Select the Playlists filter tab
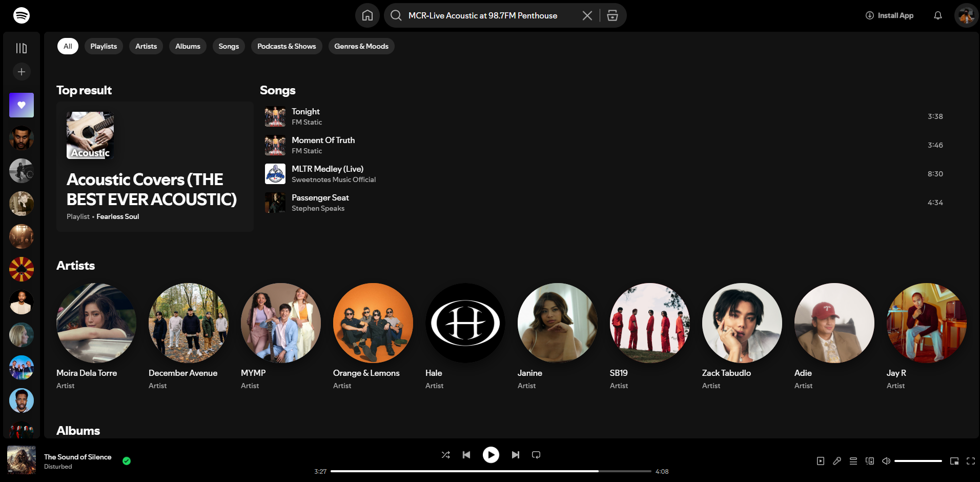 coord(104,46)
